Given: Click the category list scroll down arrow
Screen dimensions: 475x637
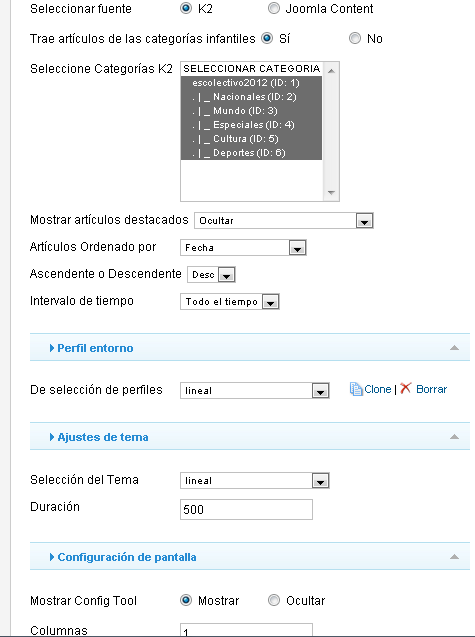Looking at the screenshot, I should 331,193.
